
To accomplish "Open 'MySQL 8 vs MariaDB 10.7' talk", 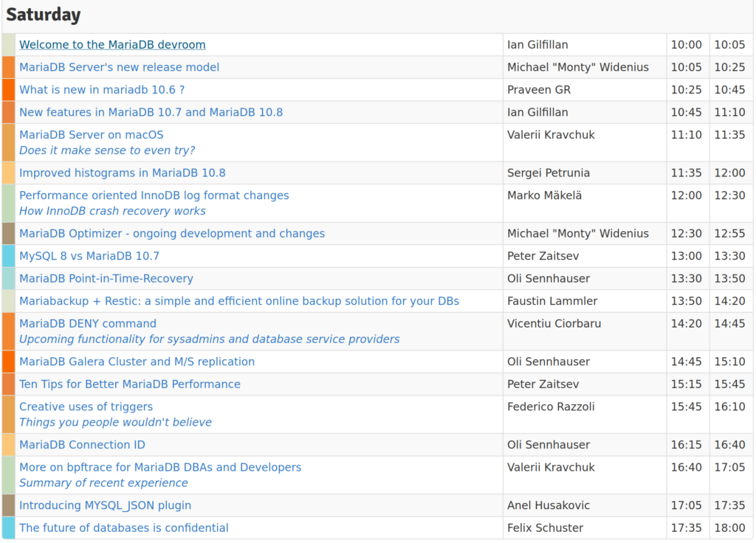I will (x=89, y=256).
